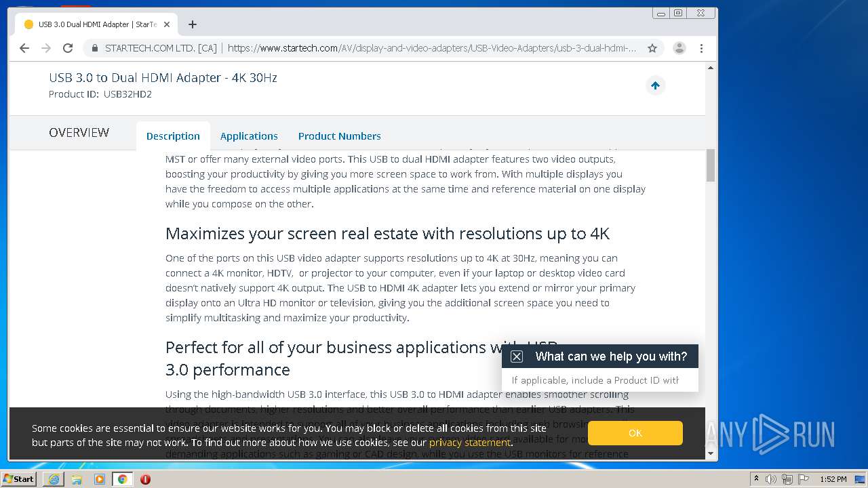
Task: Reload the StarTech page
Action: click(x=68, y=48)
